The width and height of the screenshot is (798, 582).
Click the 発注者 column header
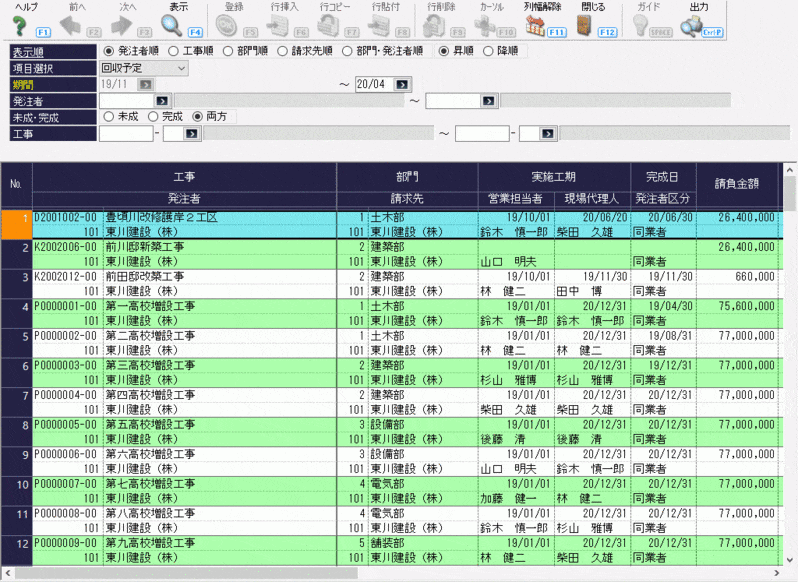coord(184,199)
